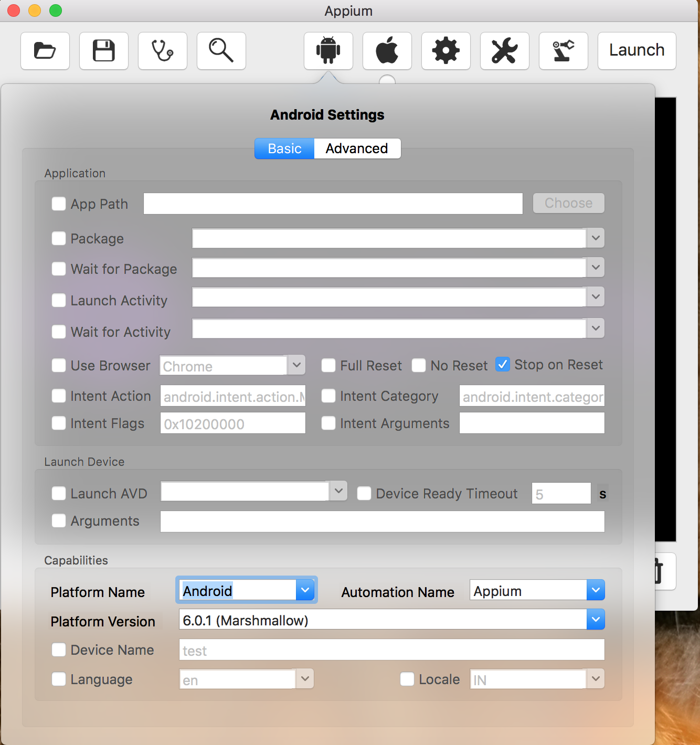
Task: Expand the Package dropdown arrow
Action: pos(596,238)
